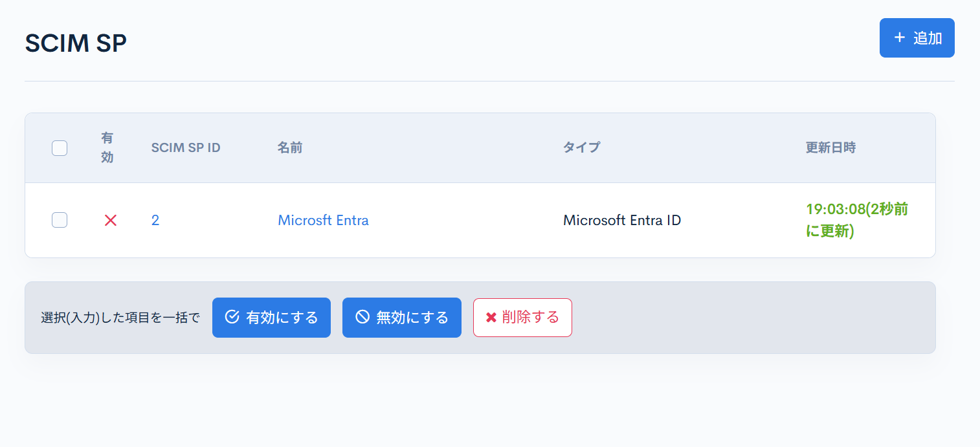Click the red cross icon inside 削除する button
The image size is (980, 447).
(x=491, y=317)
